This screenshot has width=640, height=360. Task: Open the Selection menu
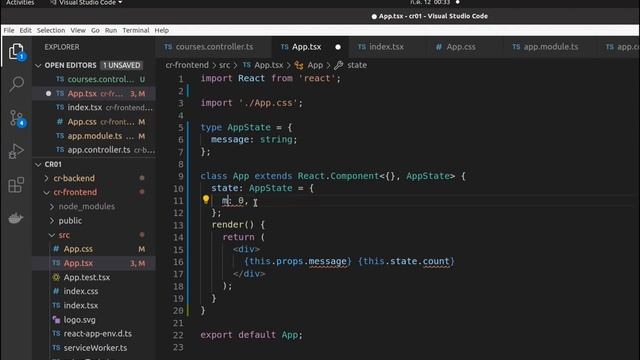[51, 30]
